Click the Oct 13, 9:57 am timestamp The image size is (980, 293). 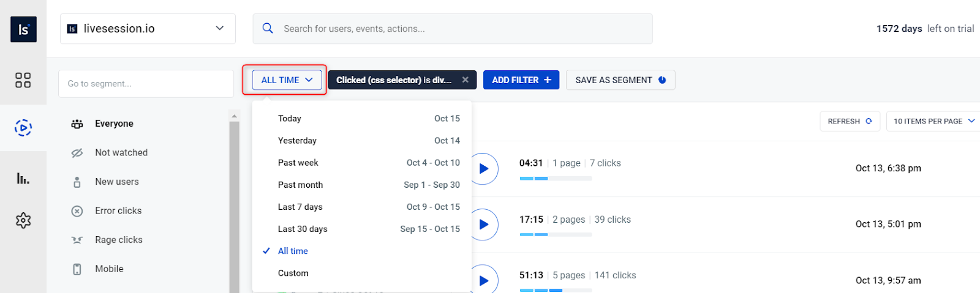888,280
